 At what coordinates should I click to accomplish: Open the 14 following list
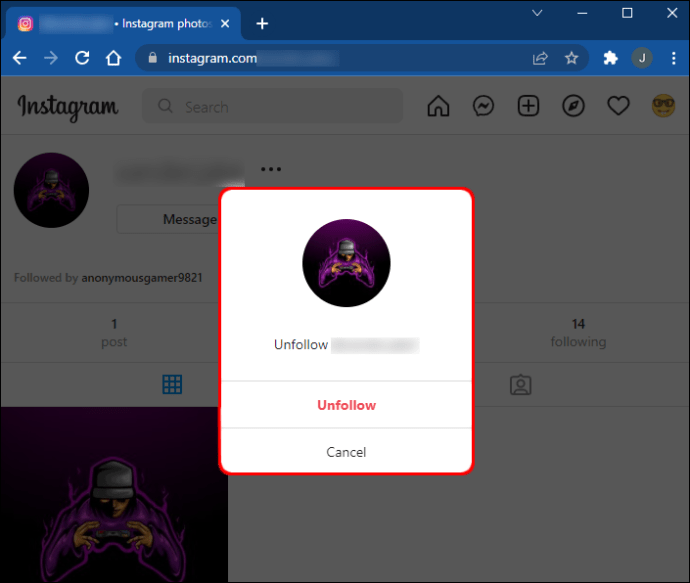coord(578,333)
